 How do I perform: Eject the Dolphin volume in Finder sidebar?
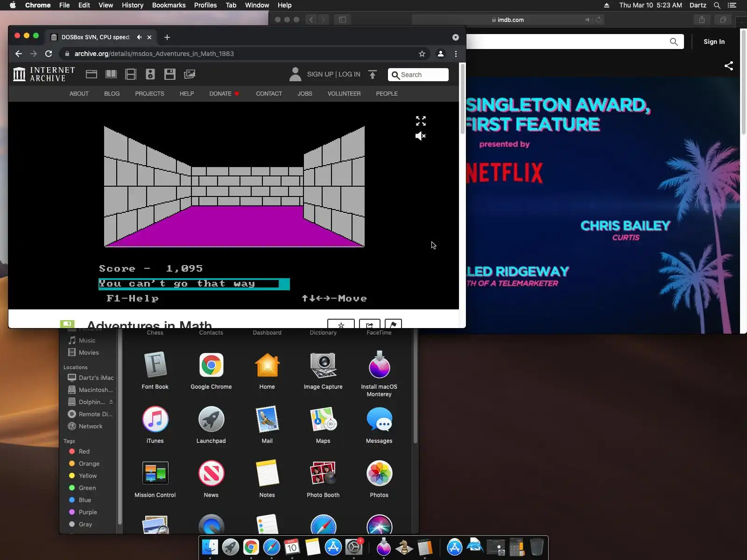click(x=111, y=402)
